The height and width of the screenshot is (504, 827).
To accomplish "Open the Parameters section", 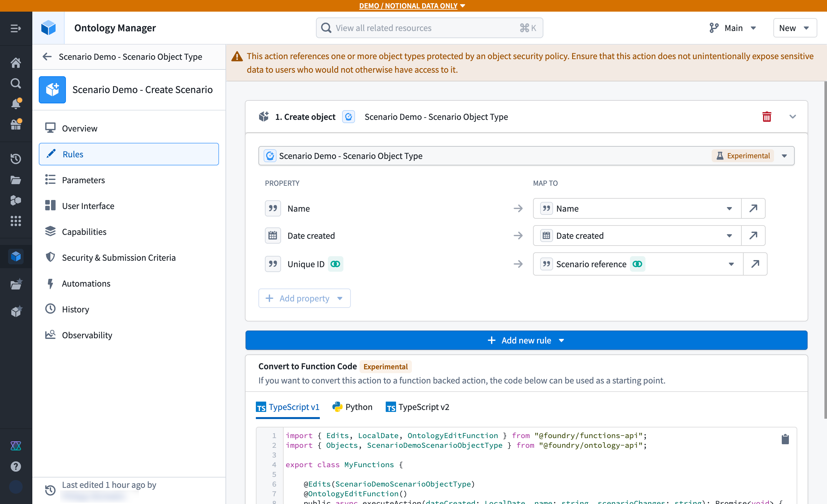I will pos(129,180).
